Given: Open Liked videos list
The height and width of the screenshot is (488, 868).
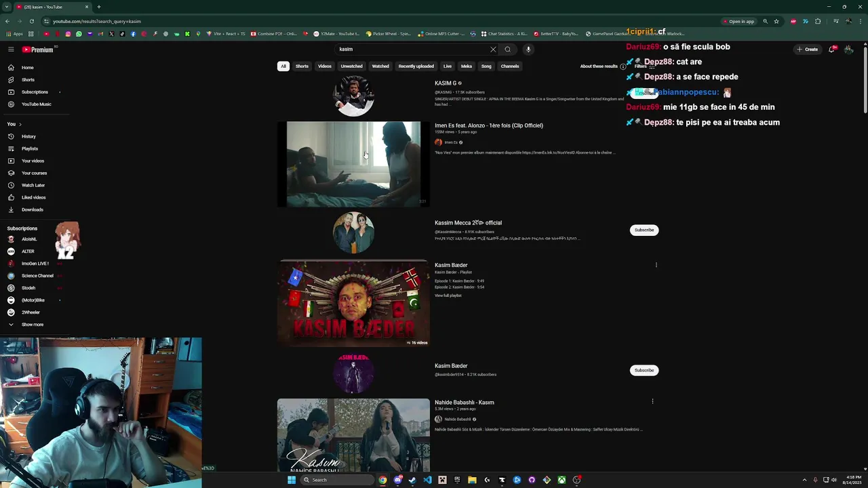Looking at the screenshot, I should pos(33,198).
